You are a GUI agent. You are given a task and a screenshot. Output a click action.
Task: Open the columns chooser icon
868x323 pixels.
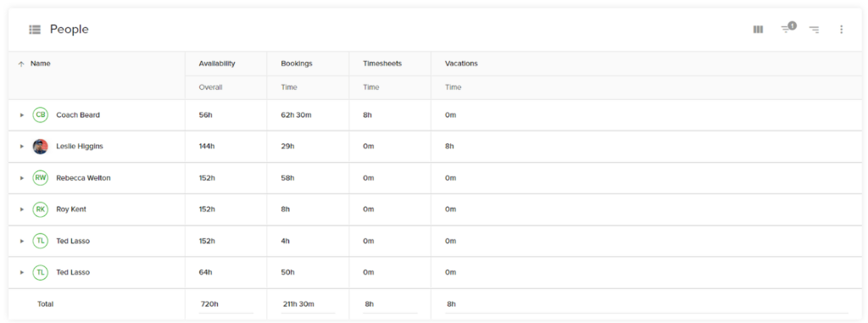point(758,30)
